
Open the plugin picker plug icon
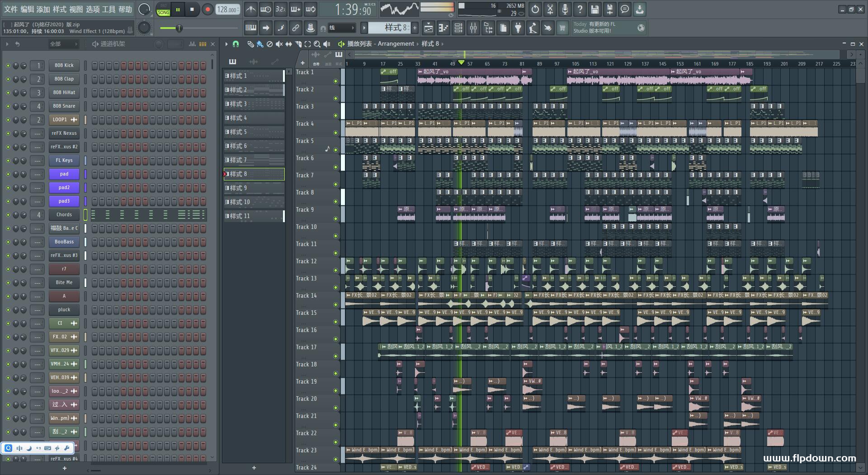click(518, 28)
